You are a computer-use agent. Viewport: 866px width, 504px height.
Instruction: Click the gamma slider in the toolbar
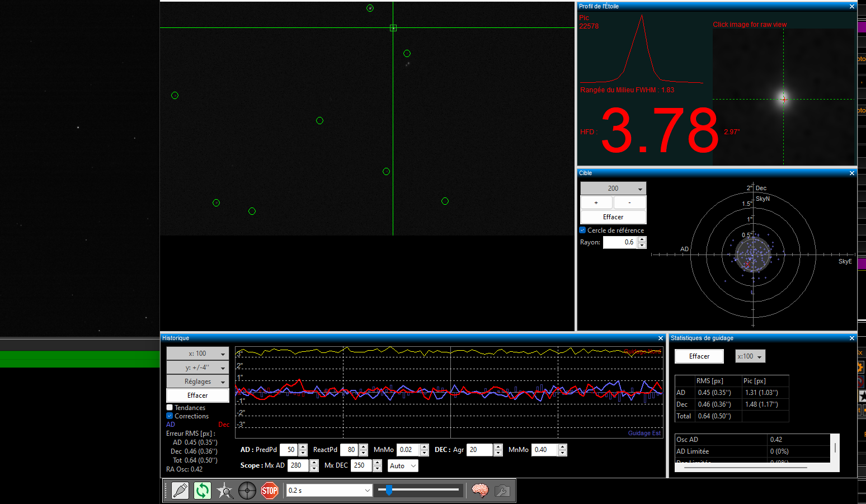[419, 491]
